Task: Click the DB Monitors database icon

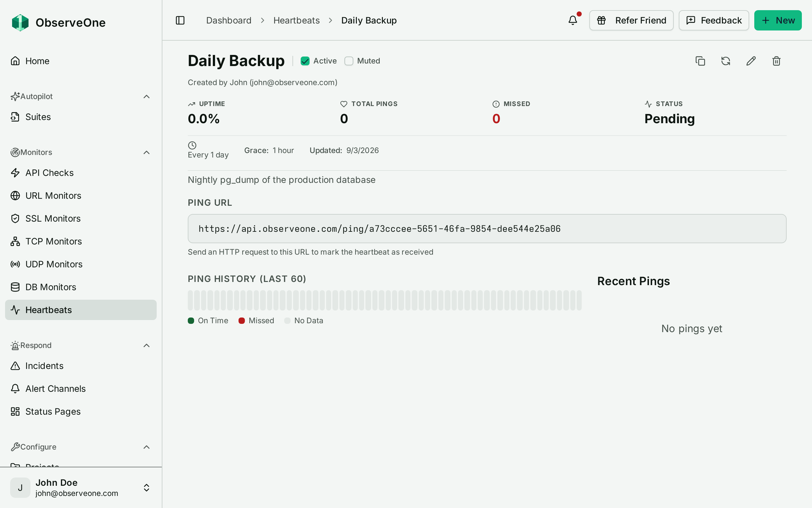Action: pos(15,287)
